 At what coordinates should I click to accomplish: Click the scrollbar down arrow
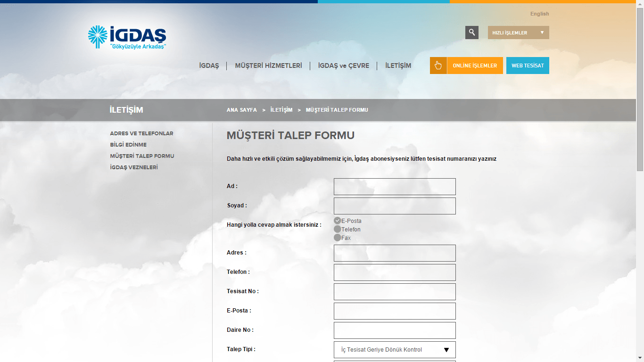[640, 358]
